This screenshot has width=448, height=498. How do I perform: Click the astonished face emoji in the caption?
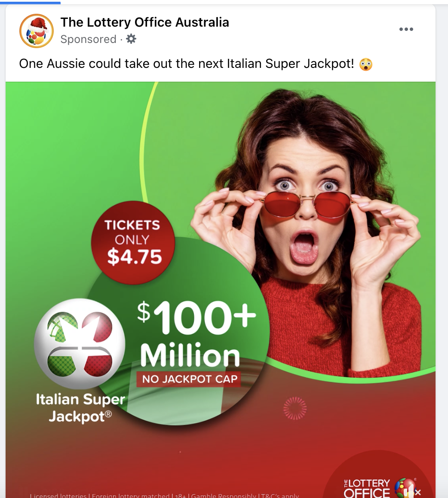(x=366, y=64)
